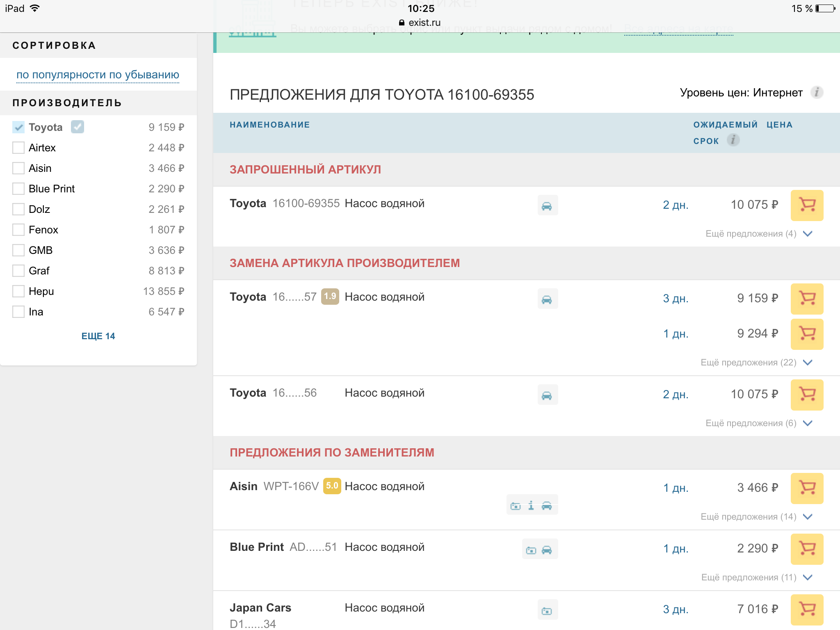Check the Ina manufacturer filter
This screenshot has width=840, height=630.
pyautogui.click(x=18, y=312)
